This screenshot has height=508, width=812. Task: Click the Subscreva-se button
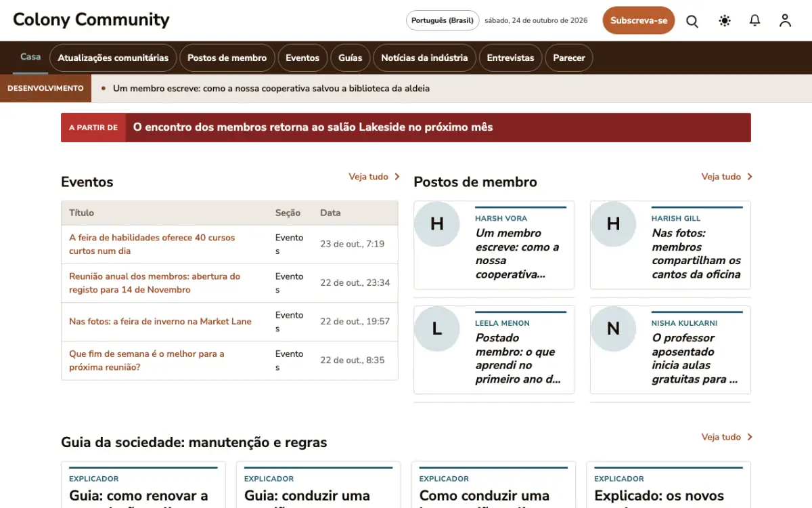639,20
